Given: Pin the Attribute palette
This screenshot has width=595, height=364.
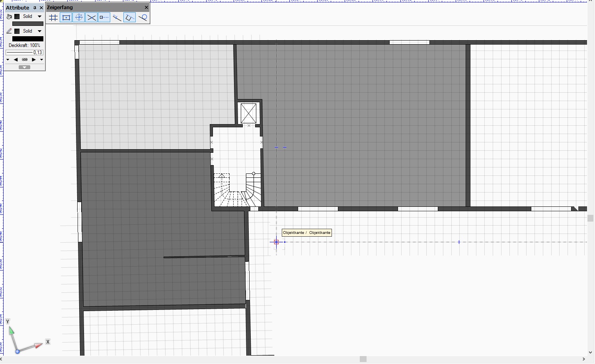Looking at the screenshot, I should [x=35, y=8].
